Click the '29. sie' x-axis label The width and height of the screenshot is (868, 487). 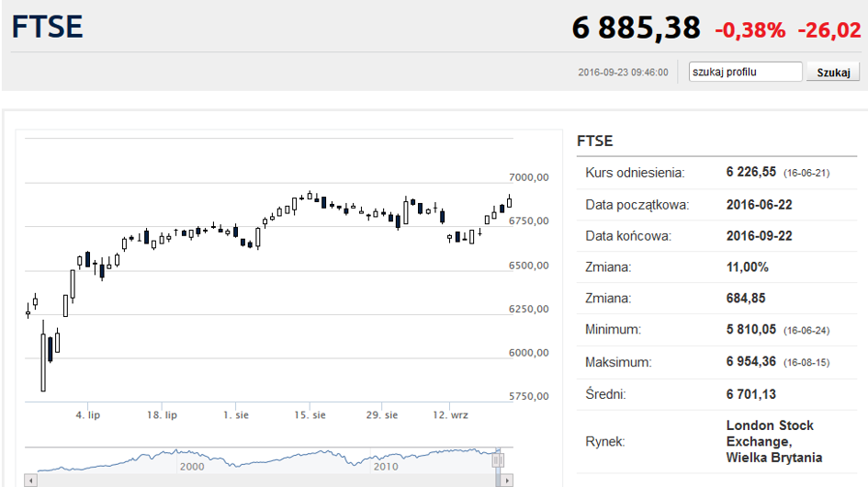point(382,415)
